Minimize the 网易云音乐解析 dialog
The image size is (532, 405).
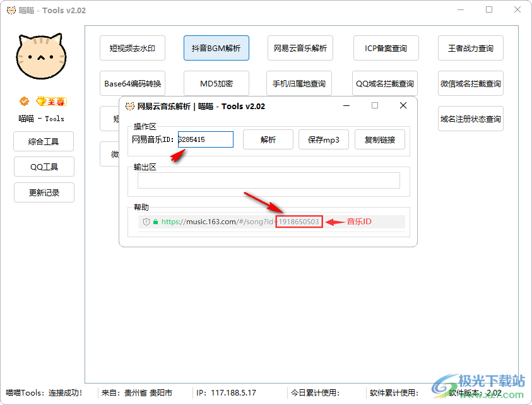point(346,105)
